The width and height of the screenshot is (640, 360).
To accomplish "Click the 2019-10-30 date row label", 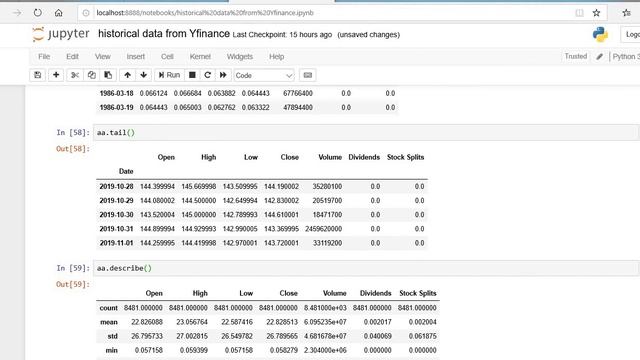I will [116, 215].
